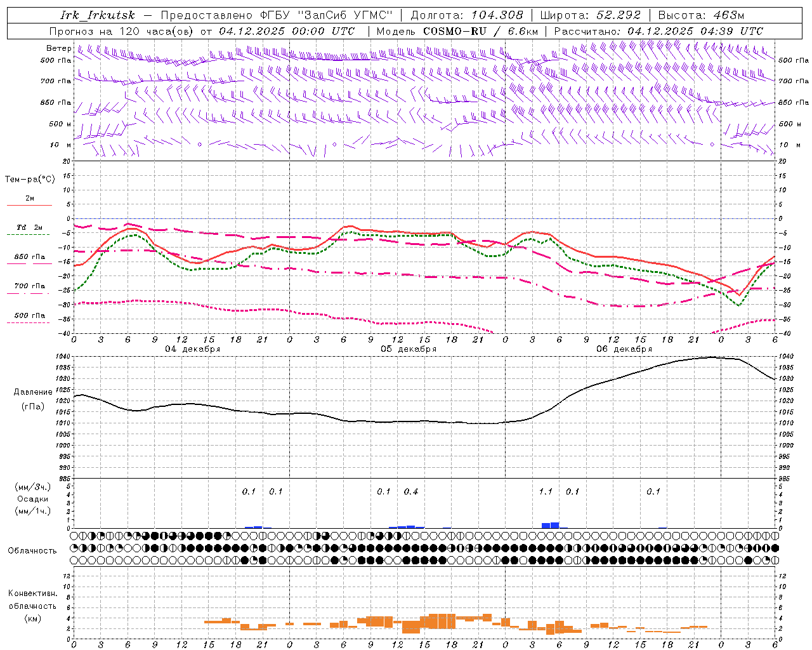Click the Рассчитано: 04.12.2025 04:39 UTC timestamp
This screenshot has height=650, width=812.
point(658,31)
